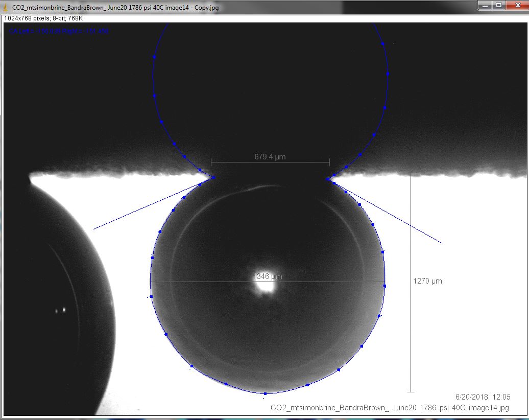Click the bright spot at droplet center
The width and height of the screenshot is (529, 420).
(x=266, y=286)
